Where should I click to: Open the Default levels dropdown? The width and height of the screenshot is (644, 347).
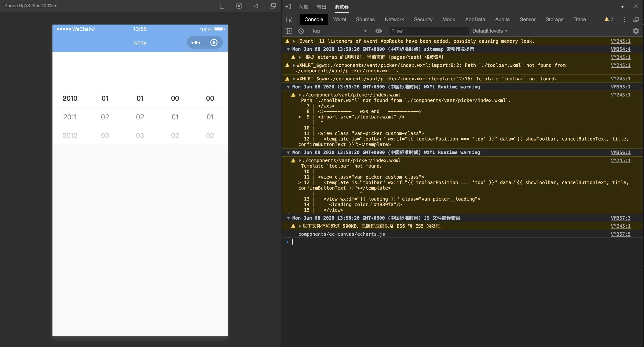pos(489,31)
